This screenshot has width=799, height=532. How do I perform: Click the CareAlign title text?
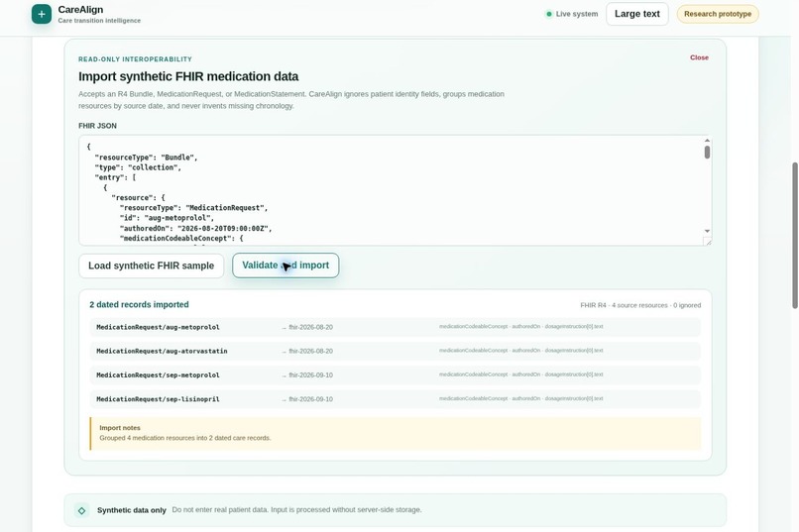(x=80, y=10)
